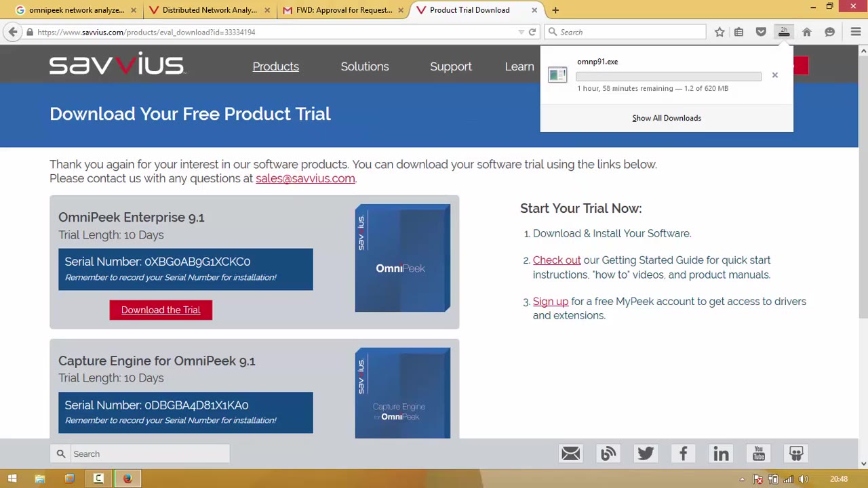Open the Pocket toolbar icon
This screenshot has width=868, height=488.
pyautogui.click(x=761, y=32)
